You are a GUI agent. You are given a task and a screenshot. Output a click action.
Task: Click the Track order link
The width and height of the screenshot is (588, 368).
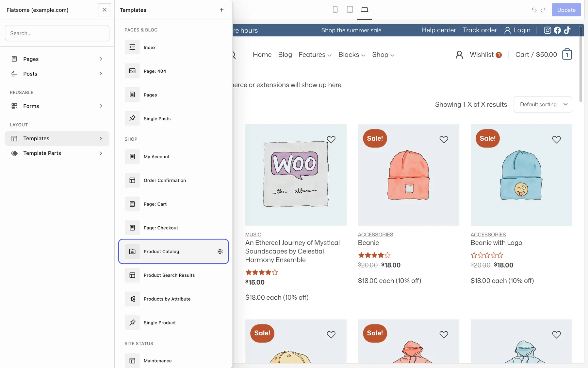pos(480,30)
